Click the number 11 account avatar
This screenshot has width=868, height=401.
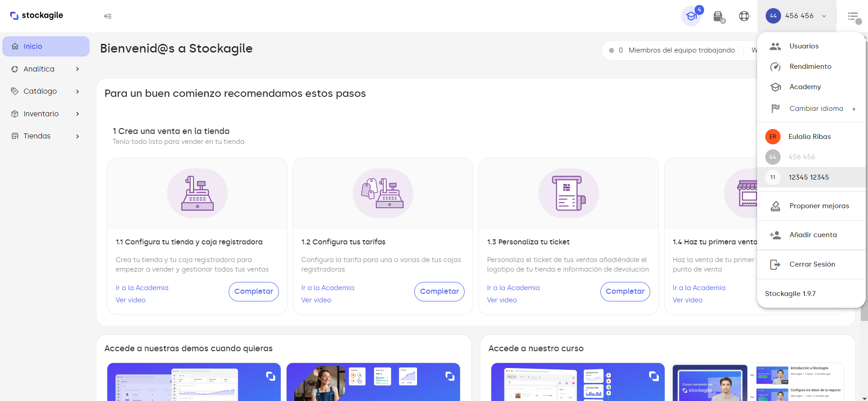click(773, 177)
